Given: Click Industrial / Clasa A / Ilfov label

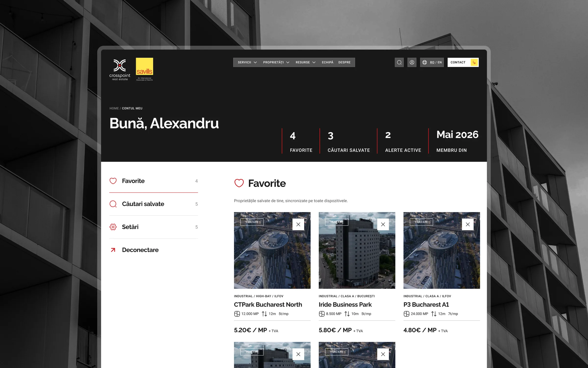Looking at the screenshot, I should [427, 296].
